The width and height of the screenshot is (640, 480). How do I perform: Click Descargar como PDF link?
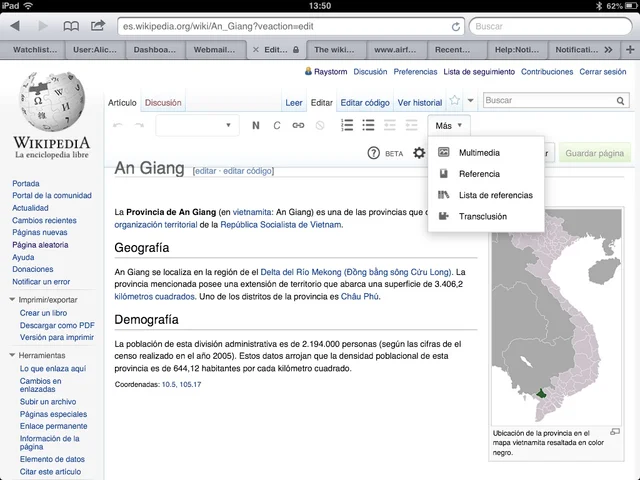pyautogui.click(x=57, y=325)
